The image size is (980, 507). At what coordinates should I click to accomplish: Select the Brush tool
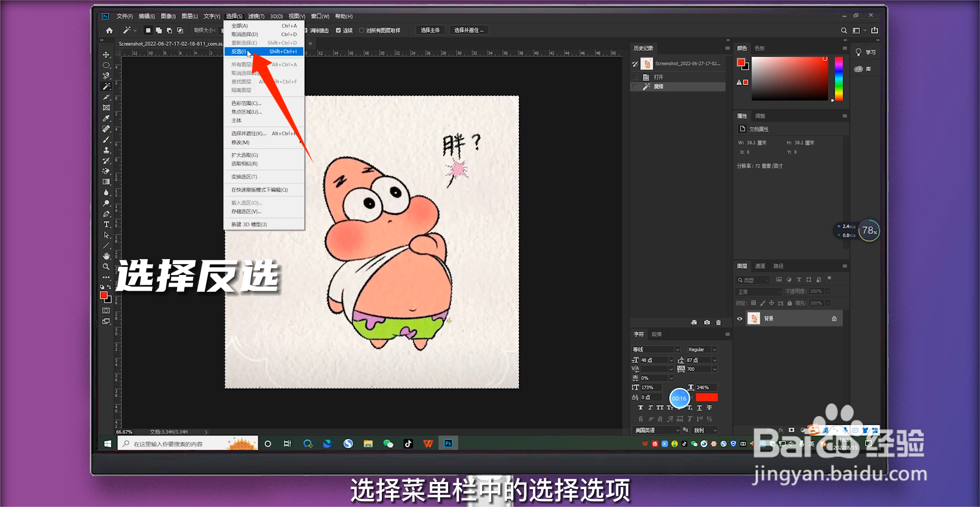[x=106, y=140]
